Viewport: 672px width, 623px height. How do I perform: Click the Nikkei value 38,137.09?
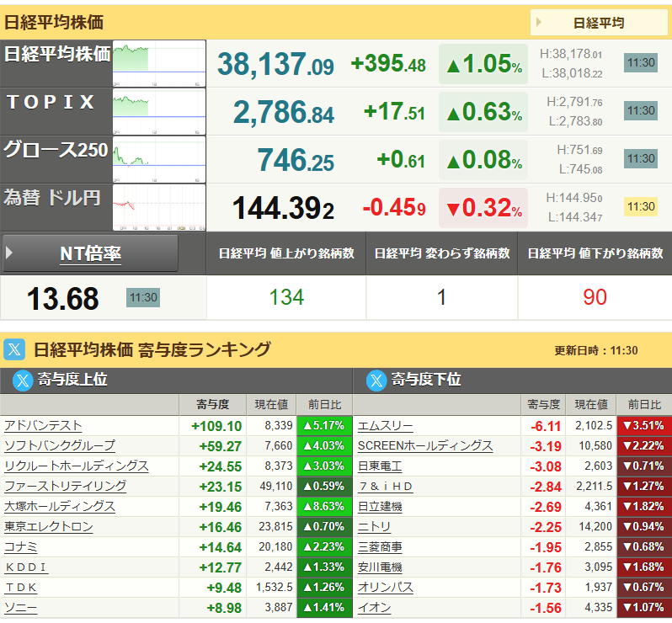pyautogui.click(x=275, y=64)
